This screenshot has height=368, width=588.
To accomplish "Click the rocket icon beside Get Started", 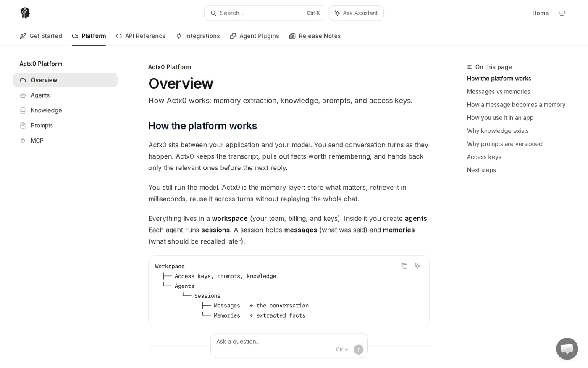I will 23,36.
